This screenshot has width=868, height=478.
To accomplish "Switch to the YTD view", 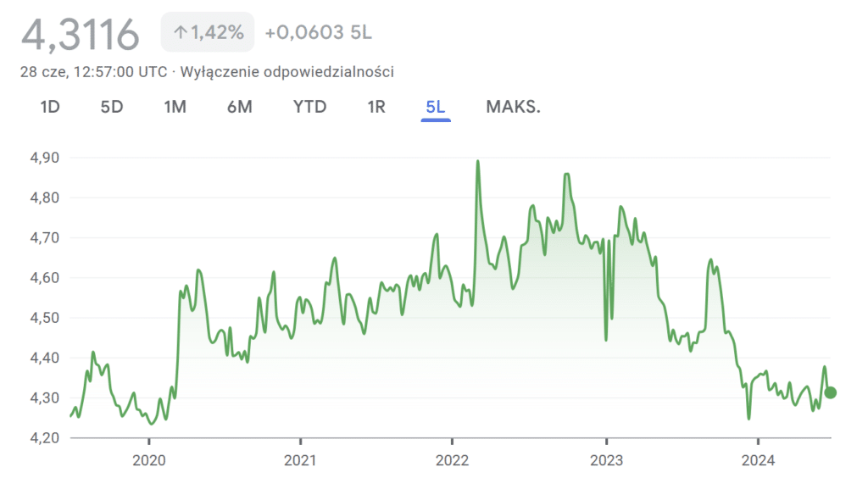I will (309, 107).
